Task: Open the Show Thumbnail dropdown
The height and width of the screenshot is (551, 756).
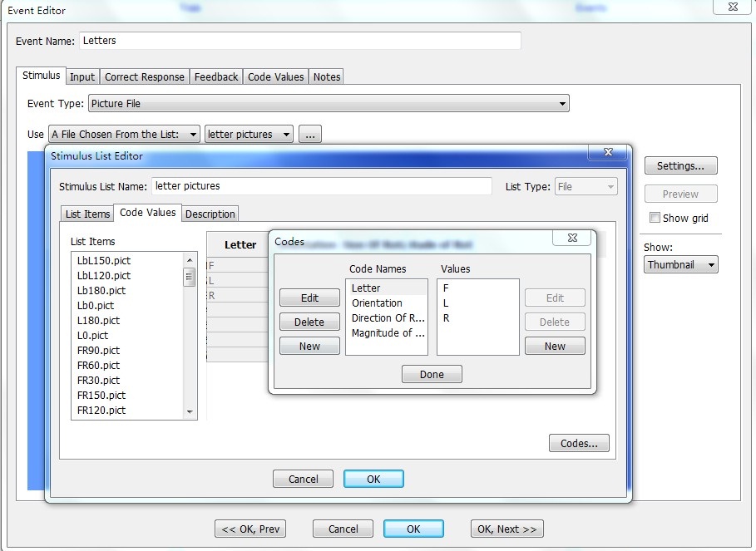Action: click(x=681, y=265)
